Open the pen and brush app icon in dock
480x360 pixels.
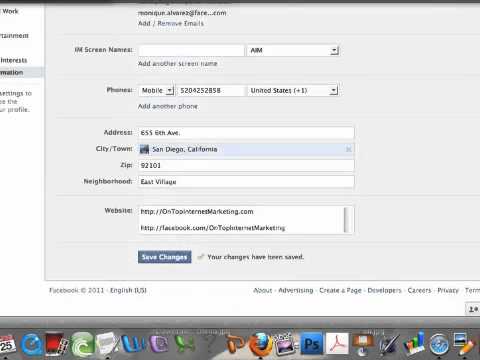pos(388,344)
